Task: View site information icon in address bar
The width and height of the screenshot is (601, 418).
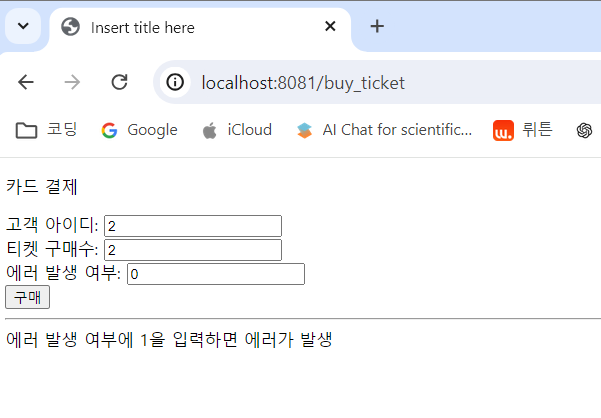Action: tap(175, 82)
